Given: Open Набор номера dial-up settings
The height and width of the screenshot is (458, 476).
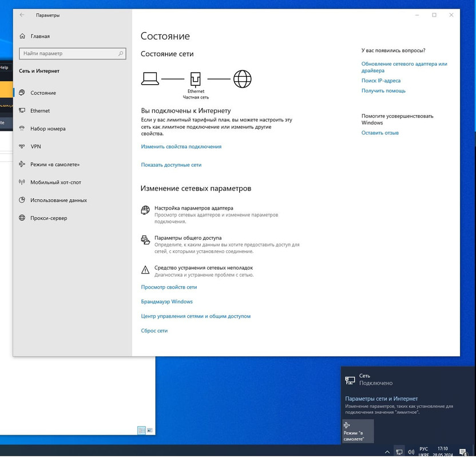Looking at the screenshot, I should tap(72, 129).
